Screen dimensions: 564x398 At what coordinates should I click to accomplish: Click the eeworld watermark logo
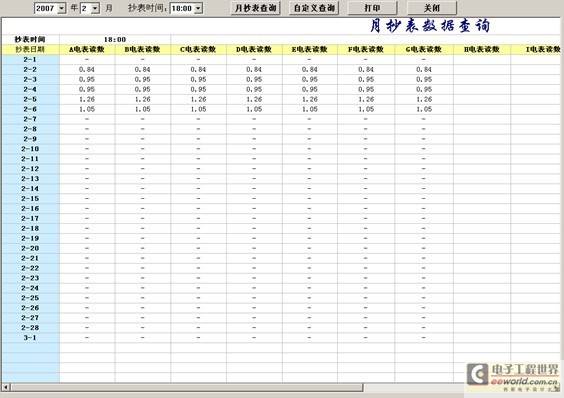coord(513,377)
